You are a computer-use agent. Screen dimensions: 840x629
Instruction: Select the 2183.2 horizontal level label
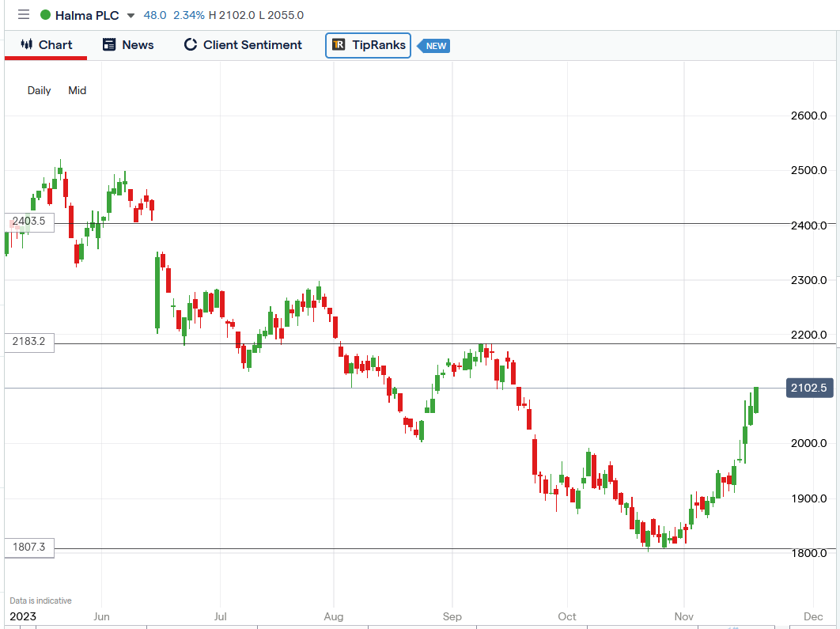[x=29, y=341]
